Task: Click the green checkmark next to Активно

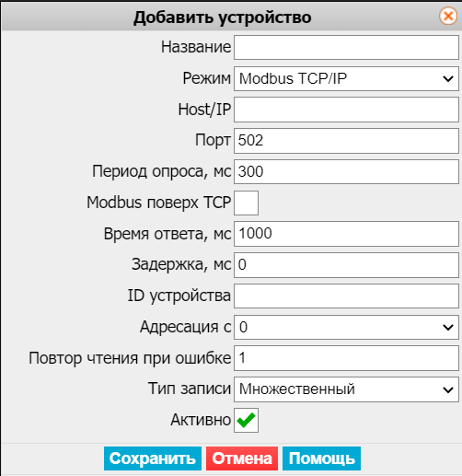Action: coord(246,420)
